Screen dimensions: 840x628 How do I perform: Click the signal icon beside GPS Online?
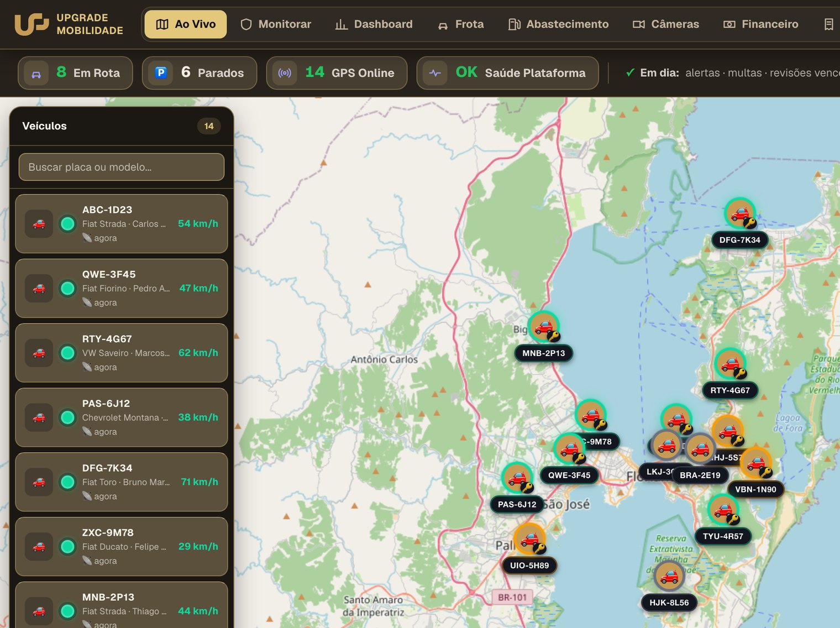285,72
